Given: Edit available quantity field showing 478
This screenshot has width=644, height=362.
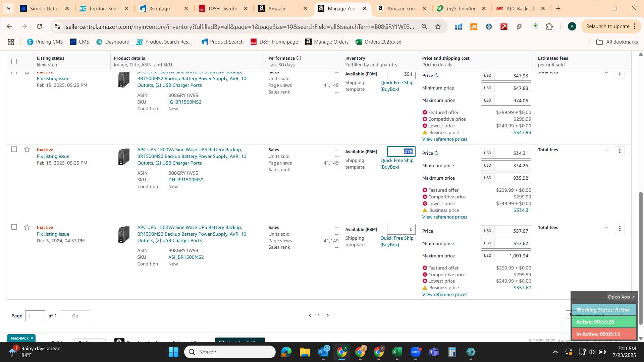Looking at the screenshot, I should 401,152.
